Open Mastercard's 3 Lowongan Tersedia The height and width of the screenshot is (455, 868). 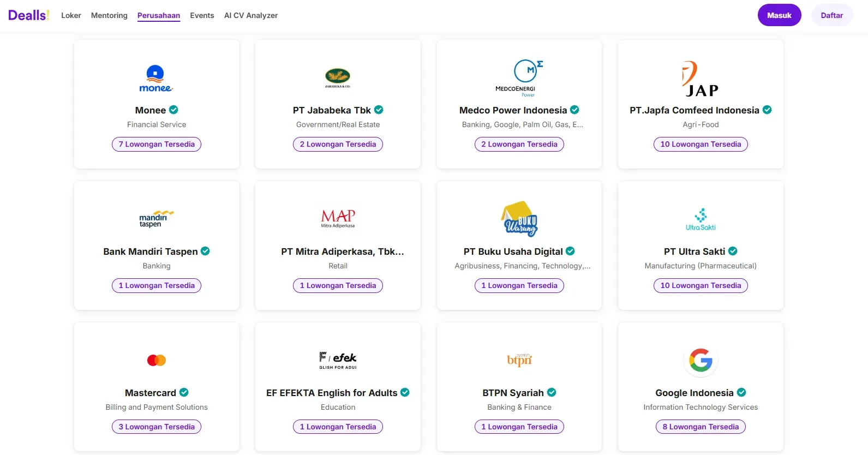(x=157, y=427)
